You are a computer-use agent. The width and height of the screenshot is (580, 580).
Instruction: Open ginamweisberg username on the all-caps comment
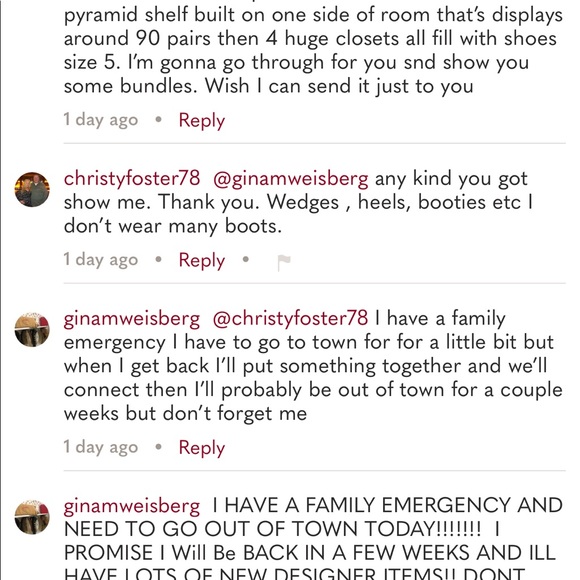click(x=132, y=506)
